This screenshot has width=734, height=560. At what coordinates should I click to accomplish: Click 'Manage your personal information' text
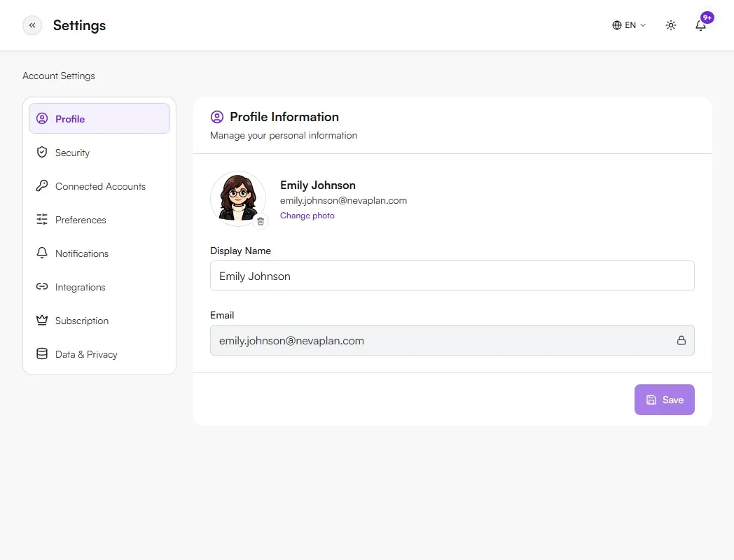[284, 135]
